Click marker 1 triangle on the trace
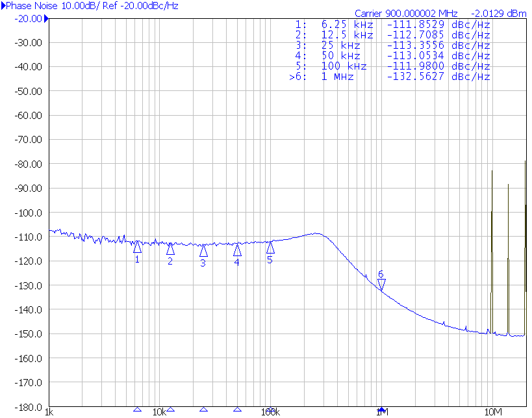The image size is (532, 418). click(x=137, y=247)
